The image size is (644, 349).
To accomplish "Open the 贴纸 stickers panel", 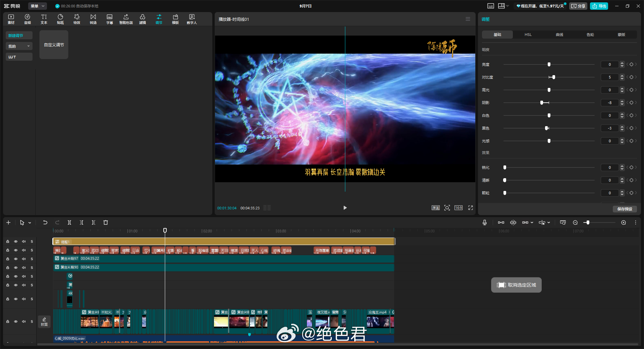I will coord(60,19).
